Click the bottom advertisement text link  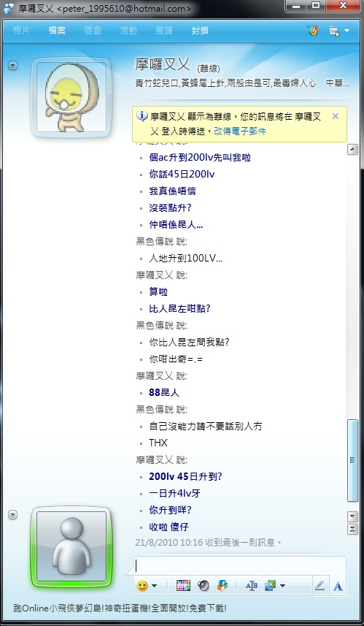click(120, 608)
